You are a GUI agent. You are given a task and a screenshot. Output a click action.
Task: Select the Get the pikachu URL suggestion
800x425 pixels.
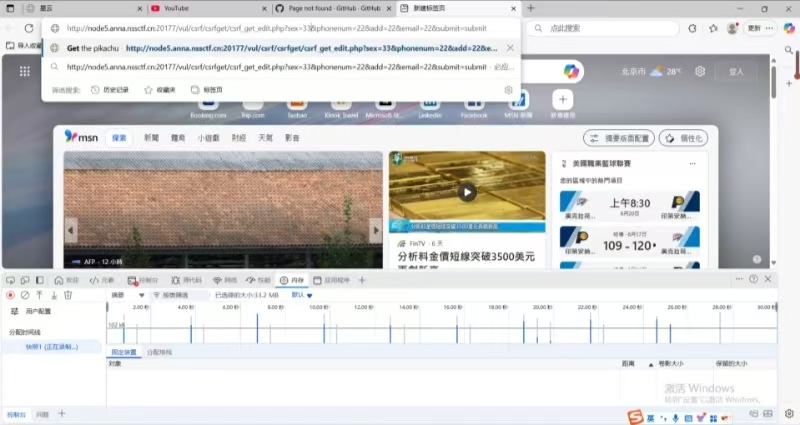pos(281,48)
